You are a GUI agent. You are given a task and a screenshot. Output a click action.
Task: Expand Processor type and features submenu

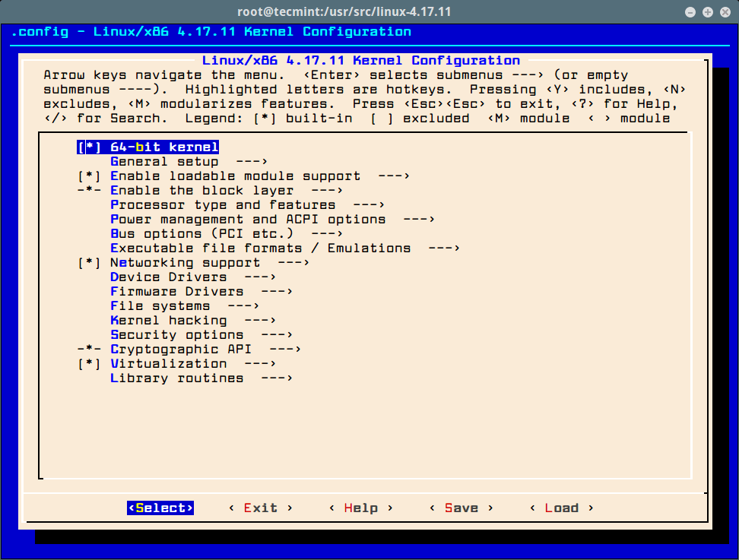click(223, 205)
